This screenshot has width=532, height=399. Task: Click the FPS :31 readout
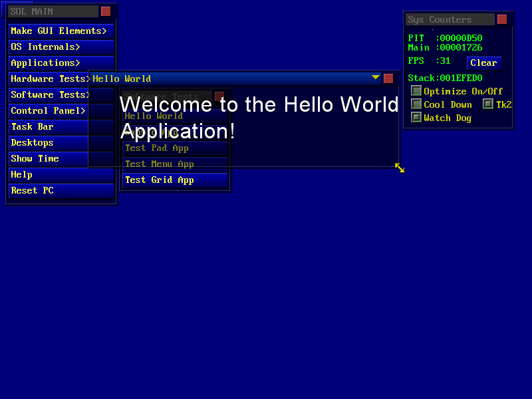point(429,61)
